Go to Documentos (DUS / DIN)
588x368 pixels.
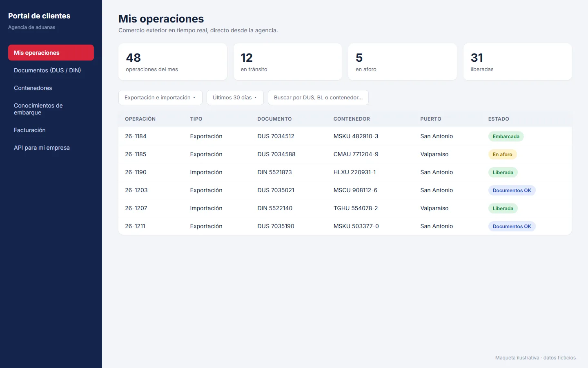pos(51,70)
